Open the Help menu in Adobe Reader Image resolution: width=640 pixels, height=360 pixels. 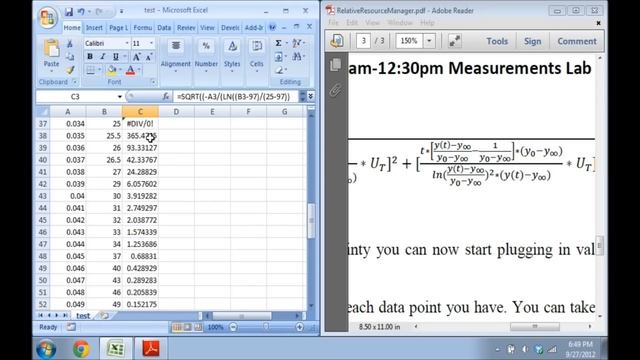[427, 23]
